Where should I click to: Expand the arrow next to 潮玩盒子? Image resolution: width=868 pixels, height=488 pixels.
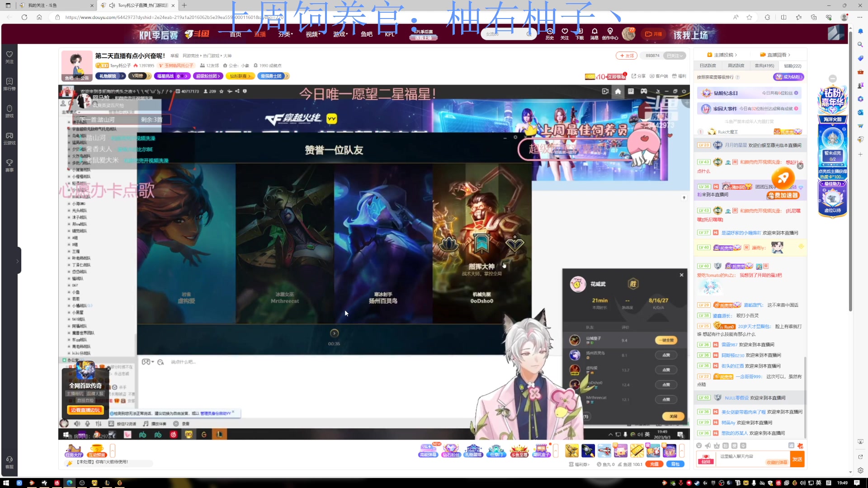tap(556, 450)
